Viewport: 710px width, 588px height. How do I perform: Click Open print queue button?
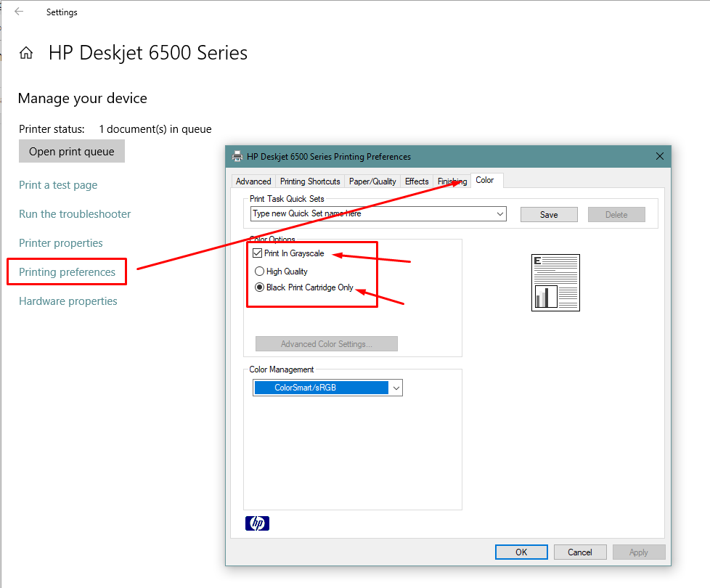72,151
